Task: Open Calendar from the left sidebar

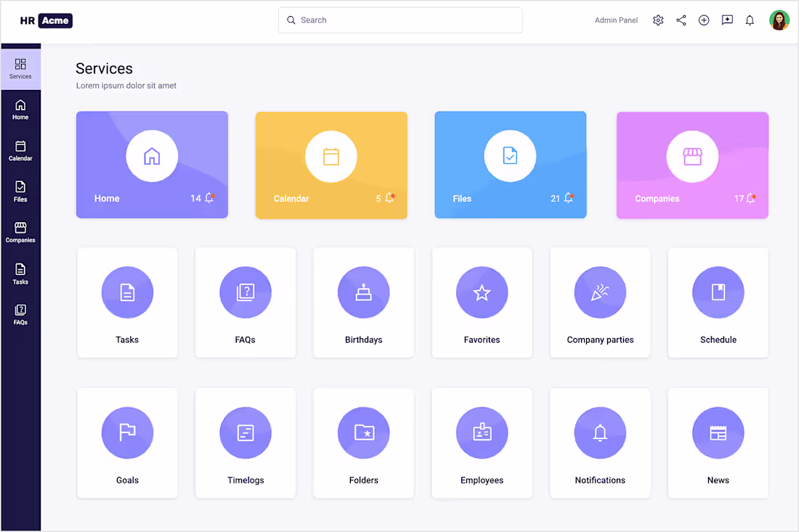Action: coord(20,151)
